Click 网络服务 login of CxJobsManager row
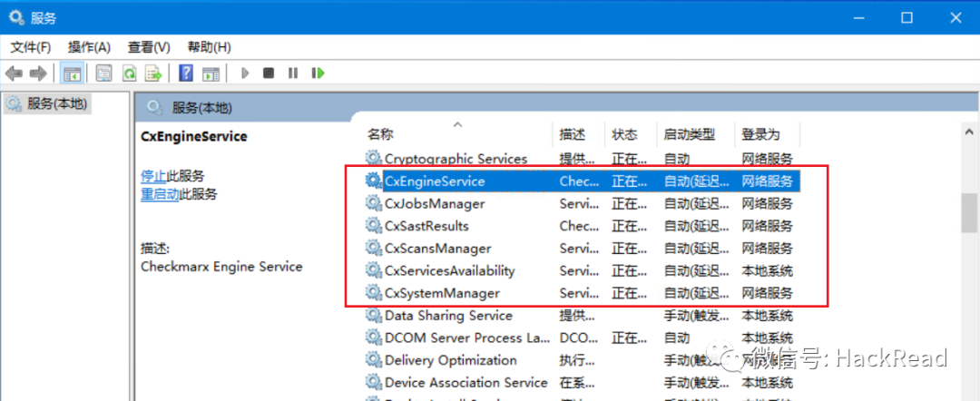 (767, 203)
